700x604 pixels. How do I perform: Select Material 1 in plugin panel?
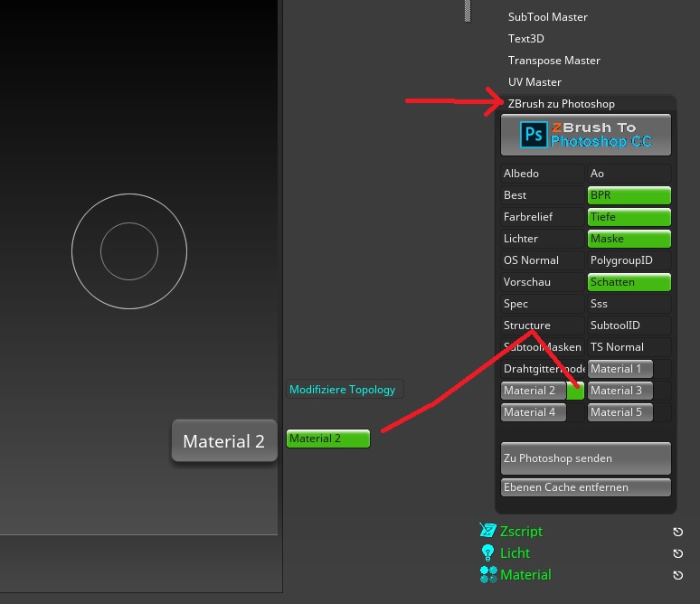[620, 369]
